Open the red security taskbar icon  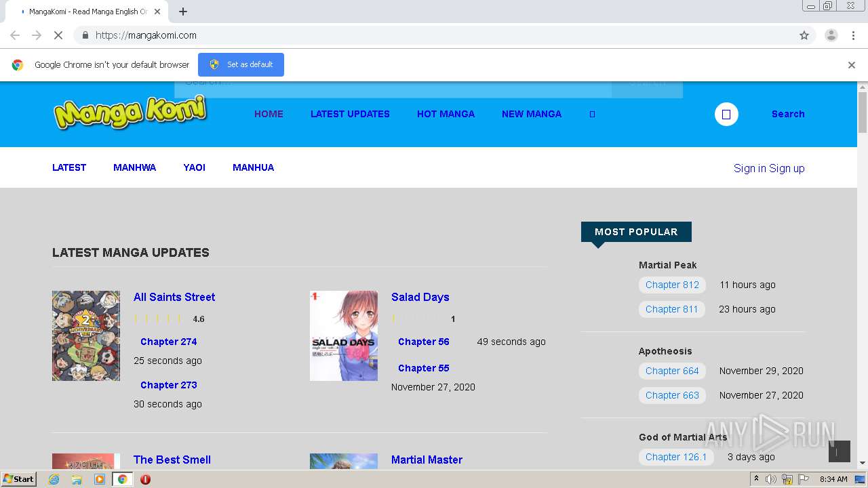pyautogui.click(x=145, y=479)
